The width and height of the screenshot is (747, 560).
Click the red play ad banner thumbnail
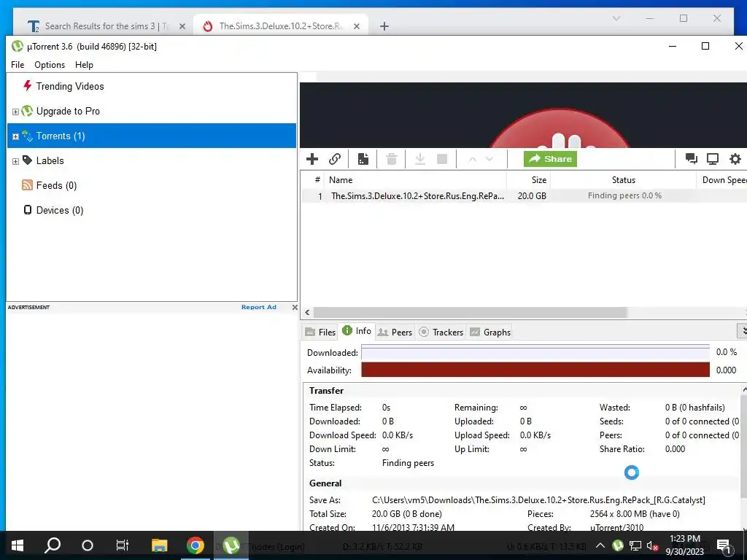pyautogui.click(x=560, y=128)
